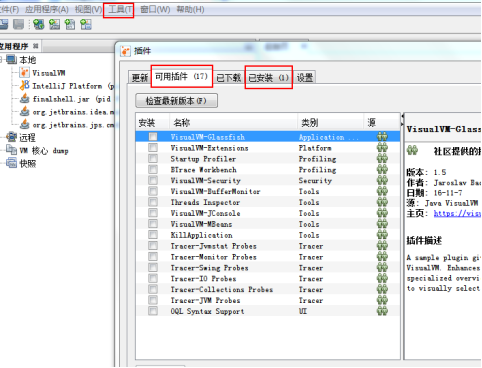The image size is (482, 368).
Task: Open the 工具(T) menu
Action: click(x=120, y=9)
